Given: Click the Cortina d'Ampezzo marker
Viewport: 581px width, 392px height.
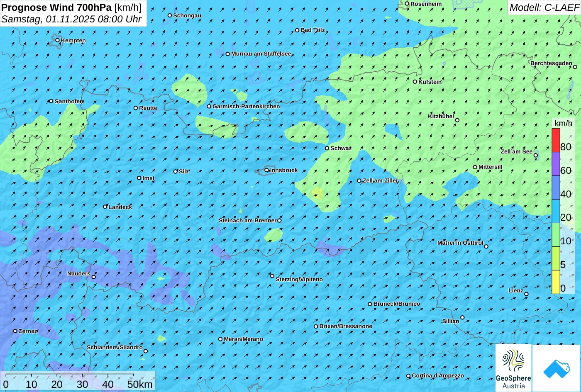Looking at the screenshot, I should [408, 376].
